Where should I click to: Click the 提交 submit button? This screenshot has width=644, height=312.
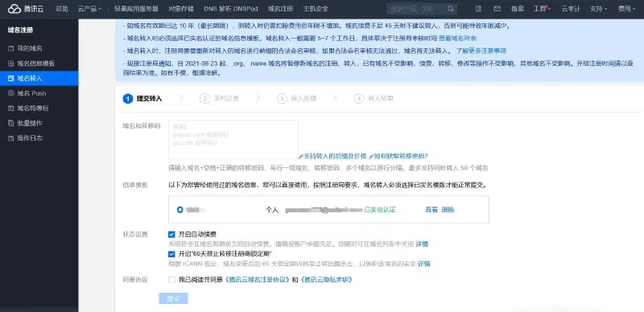coord(173,298)
